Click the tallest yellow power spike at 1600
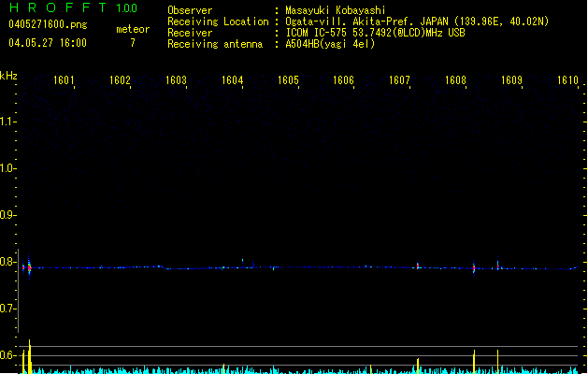The height and width of the screenshot is (374, 588). click(30, 357)
